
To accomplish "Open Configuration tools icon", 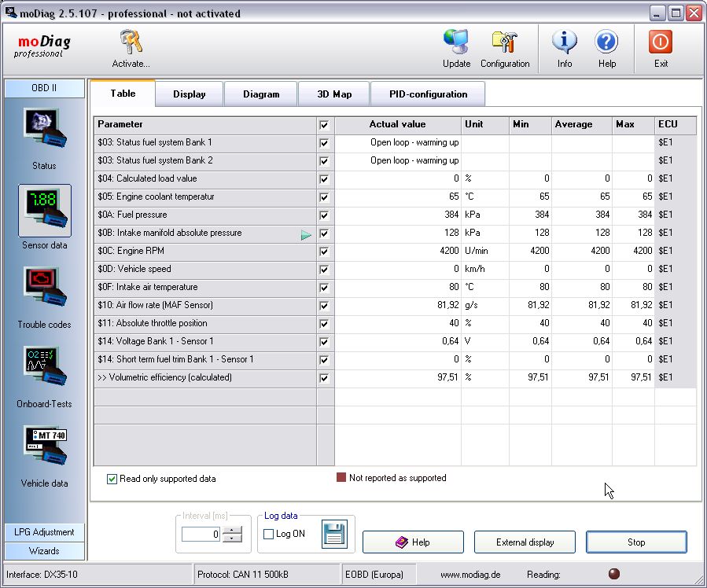I will tap(504, 43).
